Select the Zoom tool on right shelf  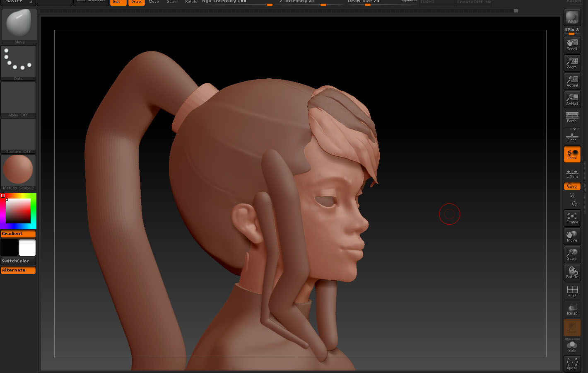point(572,63)
